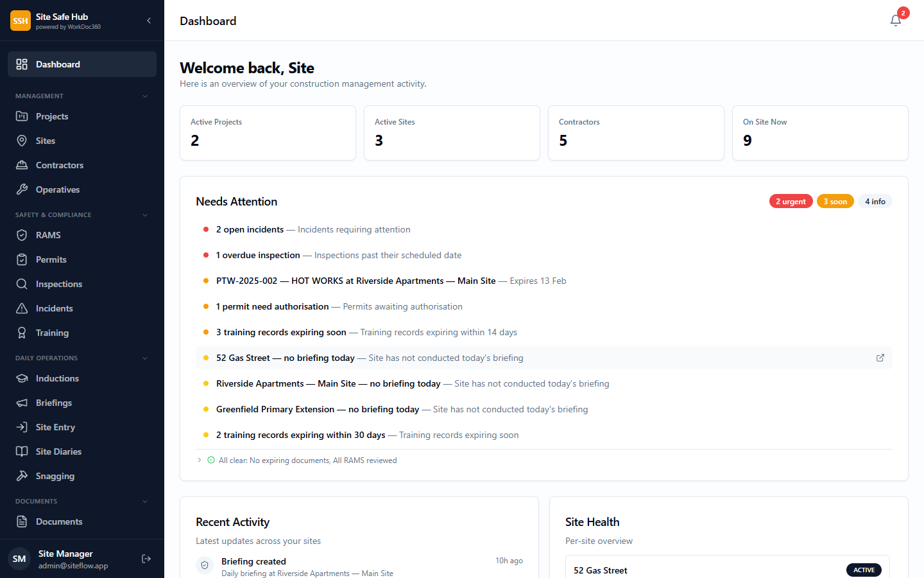Screen dimensions: 924x578
Task: Expand the All clear details chevron
Action: click(200, 460)
